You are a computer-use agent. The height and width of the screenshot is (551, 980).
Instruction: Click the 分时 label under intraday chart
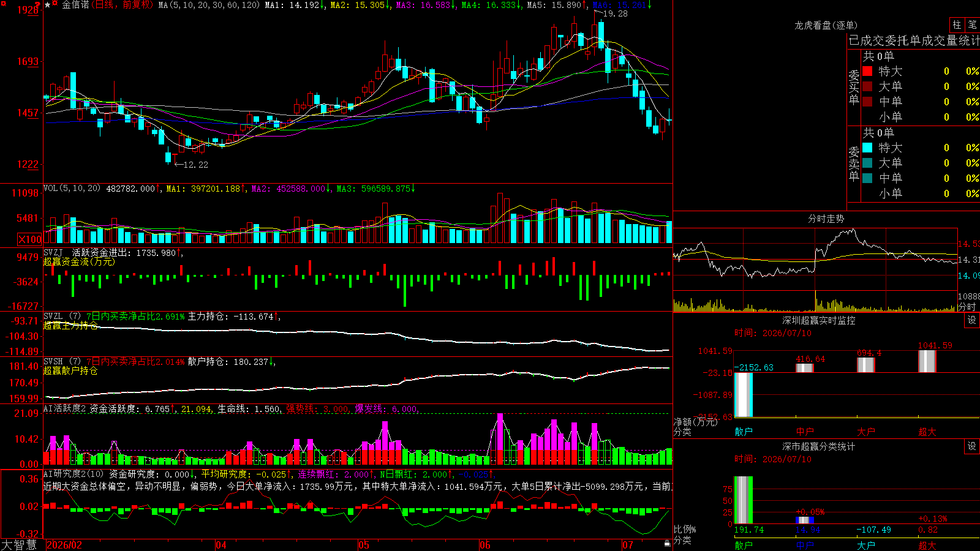[x=967, y=307]
